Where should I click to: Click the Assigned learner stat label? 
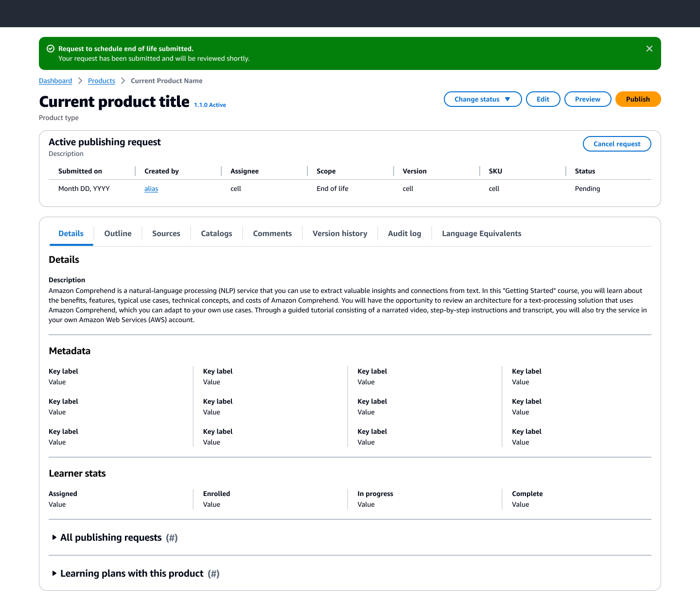click(x=63, y=494)
